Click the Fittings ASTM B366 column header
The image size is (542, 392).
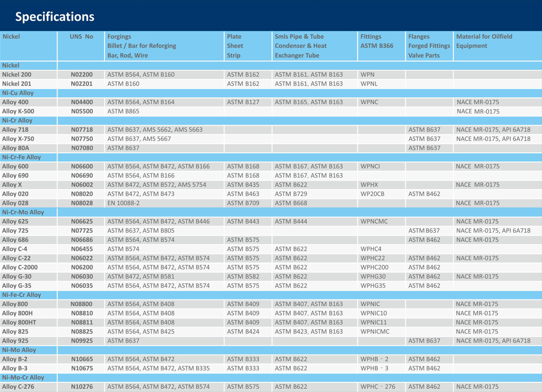click(377, 41)
